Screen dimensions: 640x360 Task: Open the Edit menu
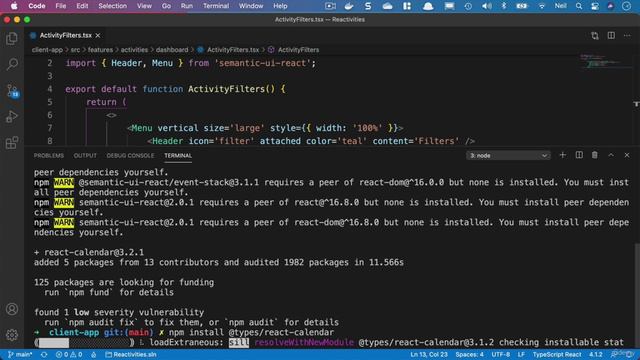pyautogui.click(x=82, y=6)
